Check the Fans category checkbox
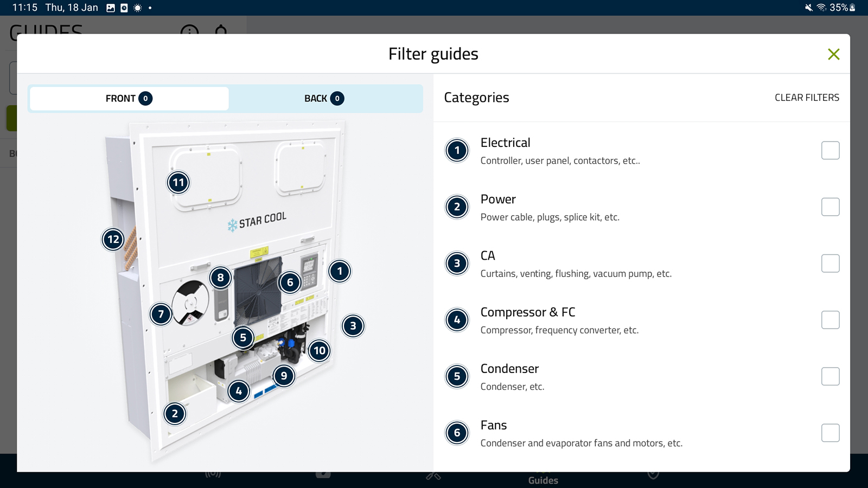Viewport: 868px width, 488px height. [831, 433]
